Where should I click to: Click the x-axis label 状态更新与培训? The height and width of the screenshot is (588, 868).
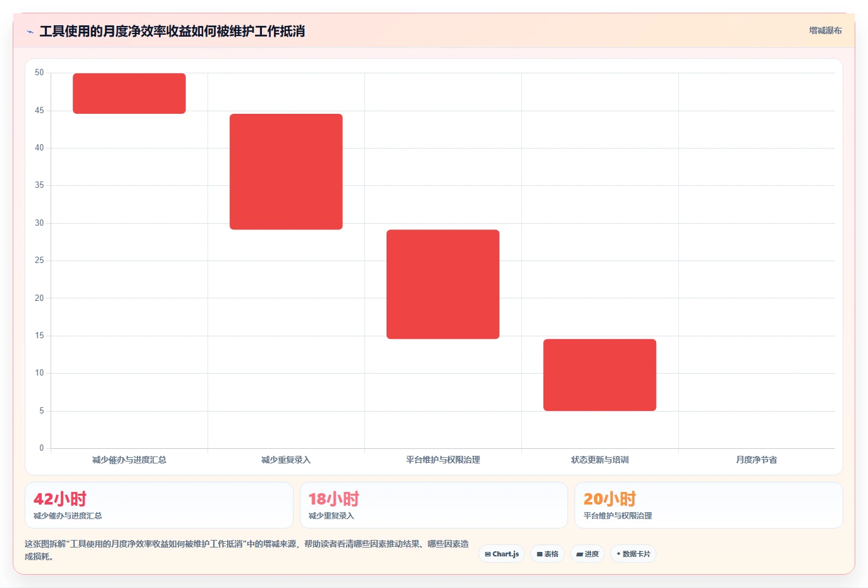click(x=600, y=460)
